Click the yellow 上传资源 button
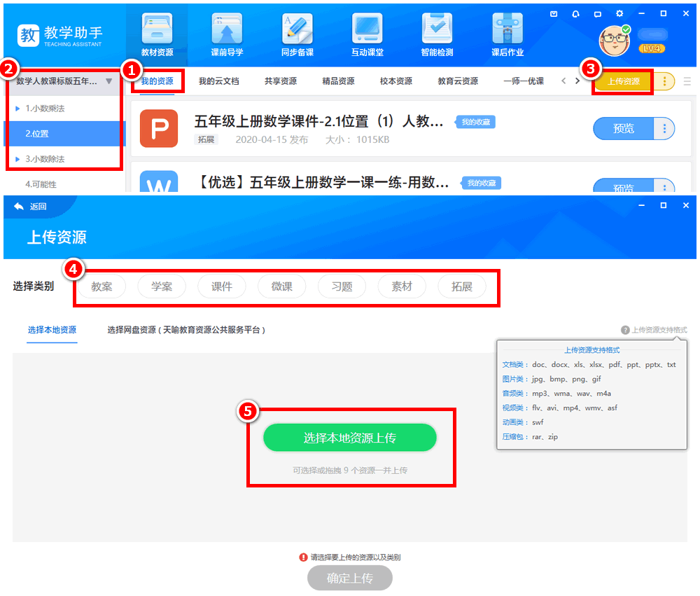 [x=622, y=81]
